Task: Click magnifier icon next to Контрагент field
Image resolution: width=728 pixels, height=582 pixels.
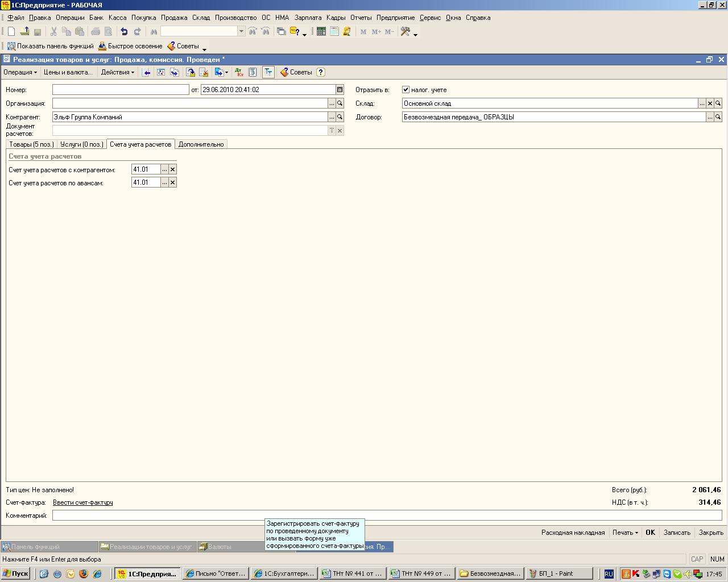Action: click(340, 117)
